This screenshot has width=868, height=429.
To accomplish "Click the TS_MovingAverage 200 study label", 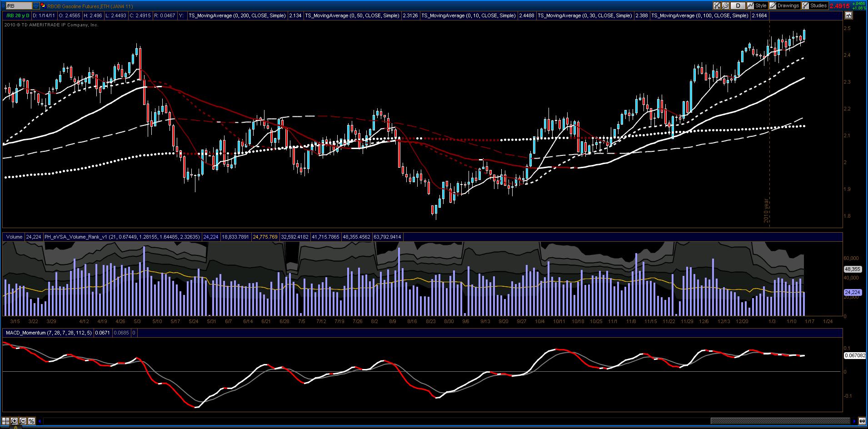I will tap(237, 15).
